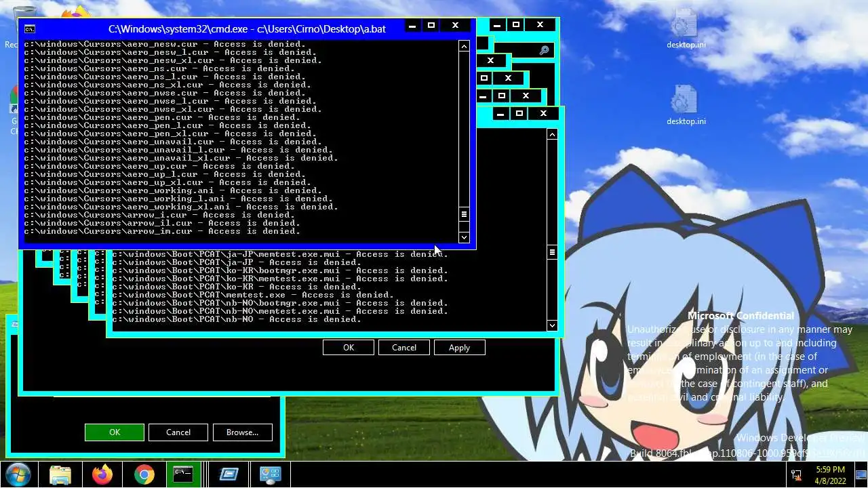868x488 pixels.
Task: Open the a.bat cmd window system menu icon
Action: [29, 28]
